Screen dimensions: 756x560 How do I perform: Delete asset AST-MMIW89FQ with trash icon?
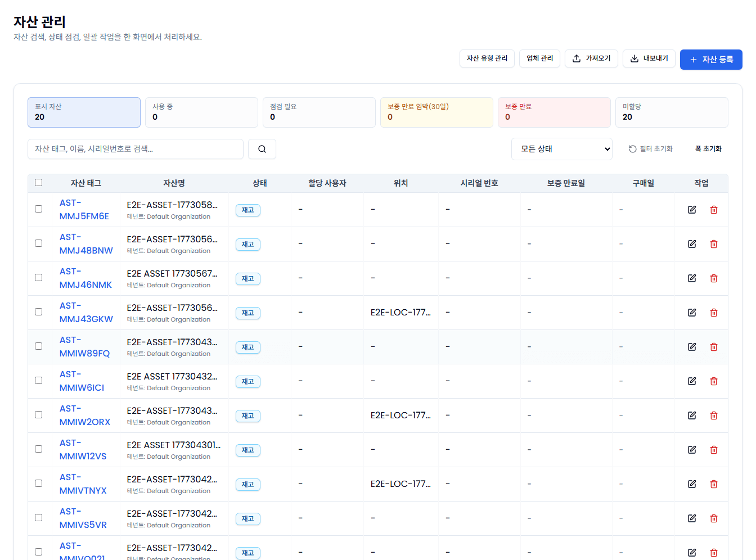click(x=713, y=347)
